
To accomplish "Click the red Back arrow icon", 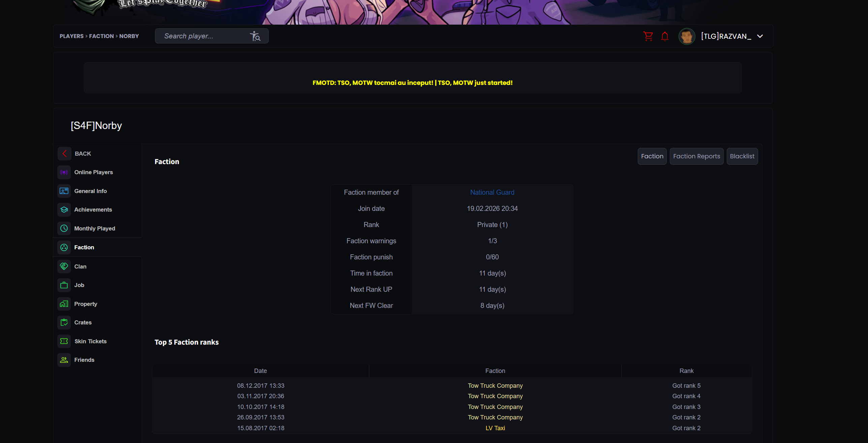I will click(64, 154).
